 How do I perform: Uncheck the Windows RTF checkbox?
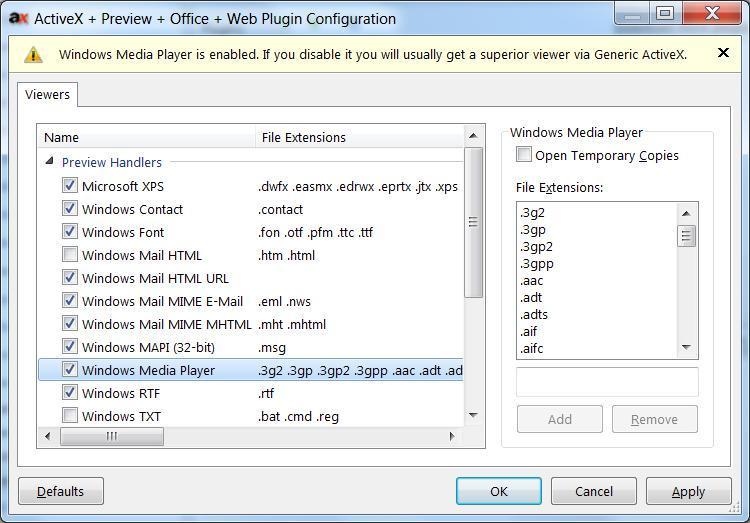(70, 392)
